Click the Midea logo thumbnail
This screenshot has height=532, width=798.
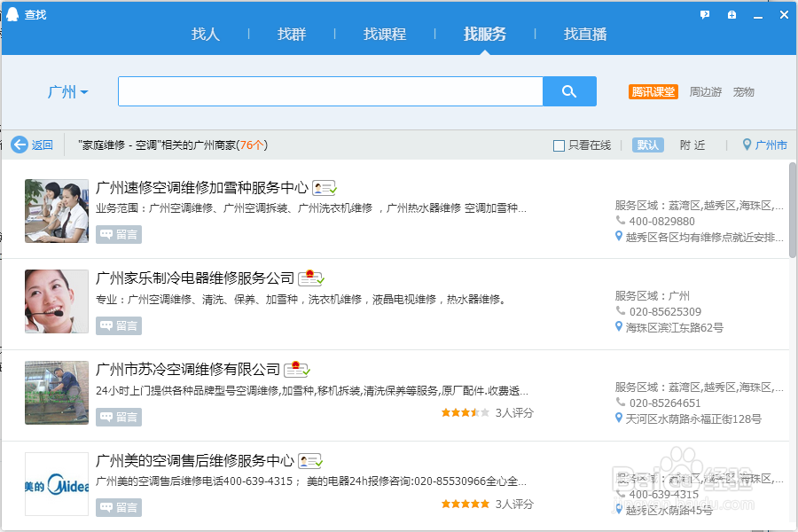pos(57,484)
